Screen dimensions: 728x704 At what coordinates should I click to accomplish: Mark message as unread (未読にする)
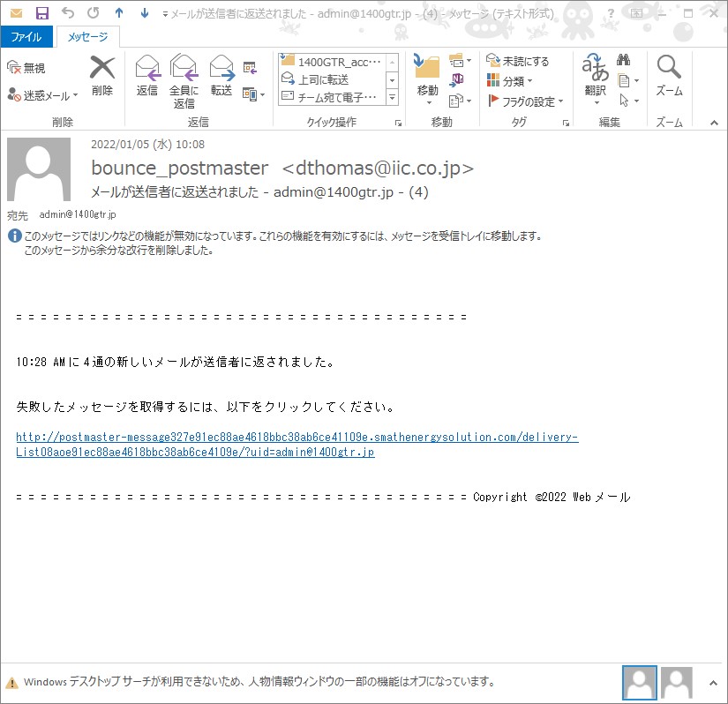517,61
